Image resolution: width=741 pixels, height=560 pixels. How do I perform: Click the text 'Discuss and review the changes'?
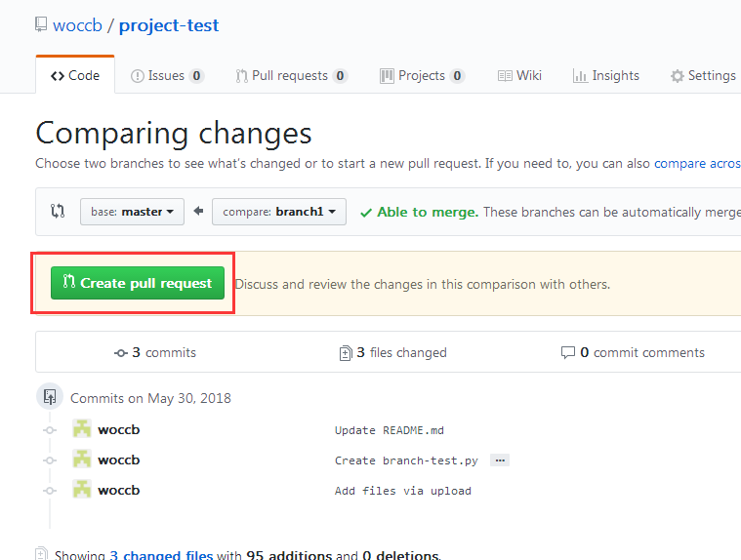[x=329, y=284]
